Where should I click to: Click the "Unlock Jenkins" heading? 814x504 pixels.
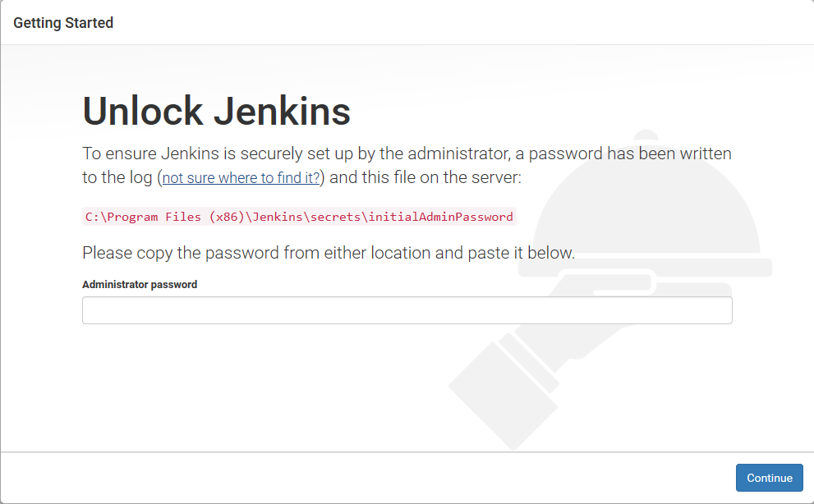coord(217,112)
